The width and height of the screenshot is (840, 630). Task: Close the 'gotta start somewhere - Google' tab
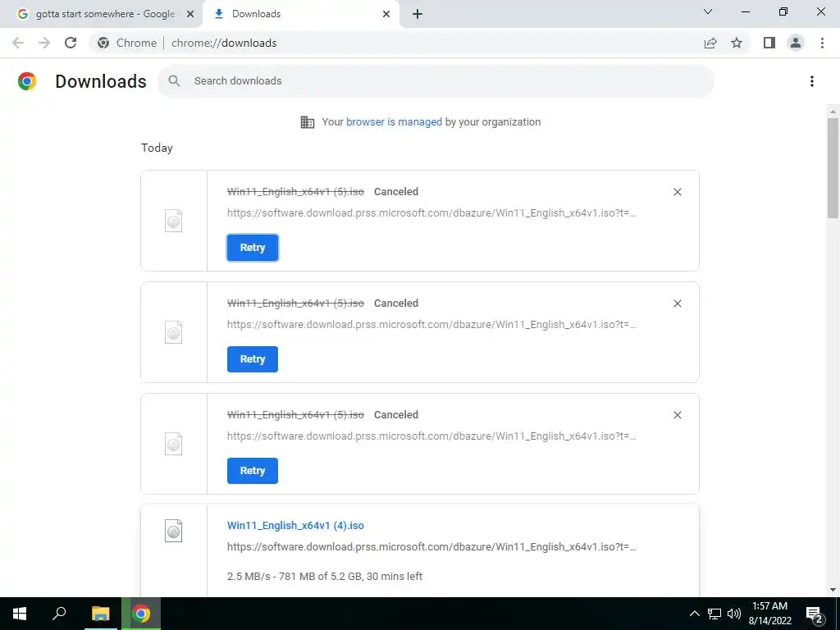(x=189, y=14)
